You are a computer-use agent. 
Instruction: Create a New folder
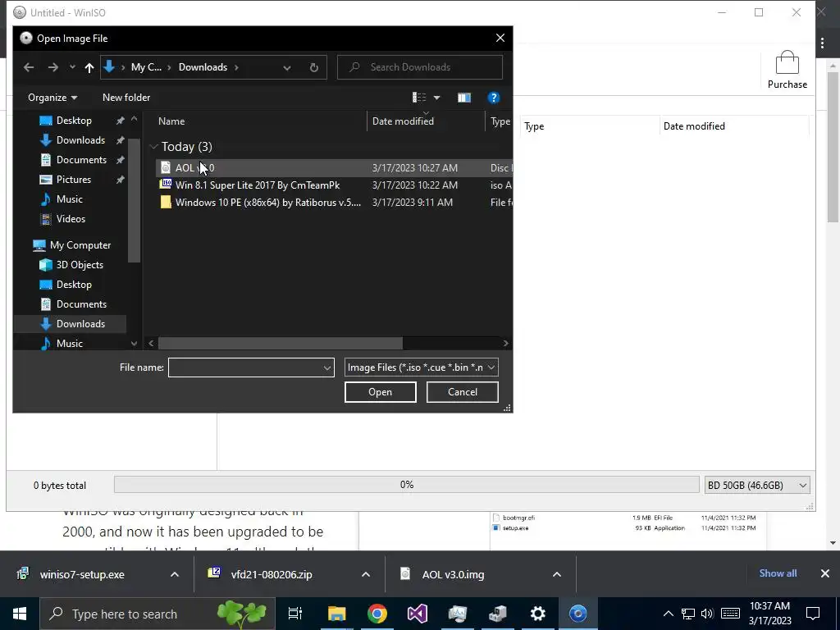[126, 98]
